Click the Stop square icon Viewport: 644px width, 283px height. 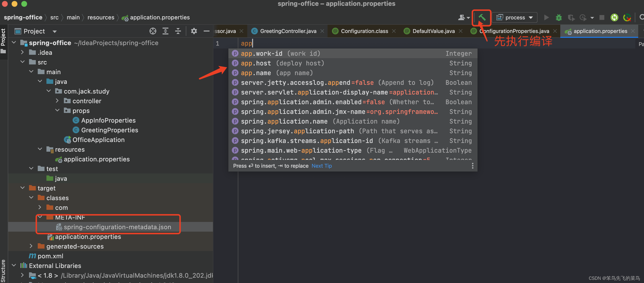coord(602,17)
